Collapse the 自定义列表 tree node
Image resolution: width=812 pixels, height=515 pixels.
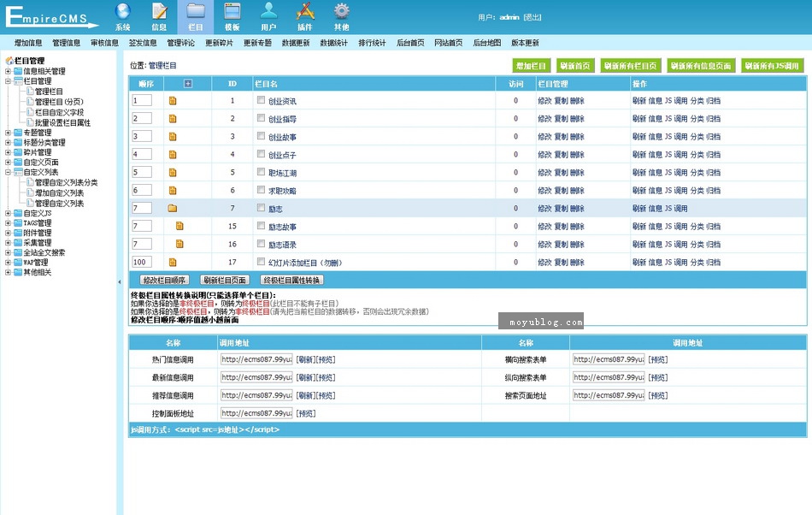(8, 172)
